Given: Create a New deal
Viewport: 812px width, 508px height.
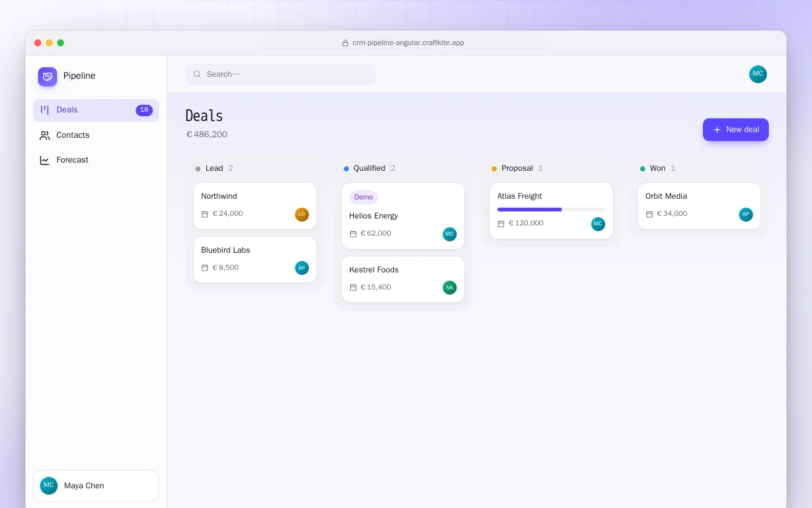Looking at the screenshot, I should [736, 130].
